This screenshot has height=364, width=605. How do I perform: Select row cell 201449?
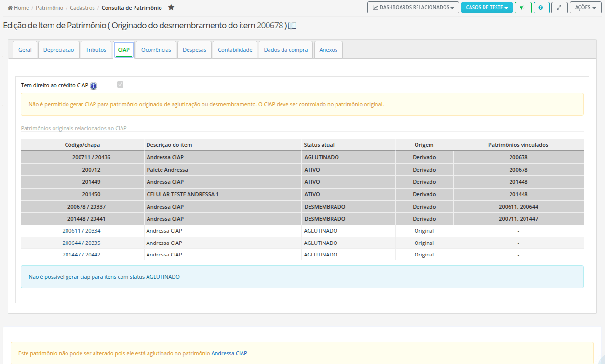coord(82,182)
